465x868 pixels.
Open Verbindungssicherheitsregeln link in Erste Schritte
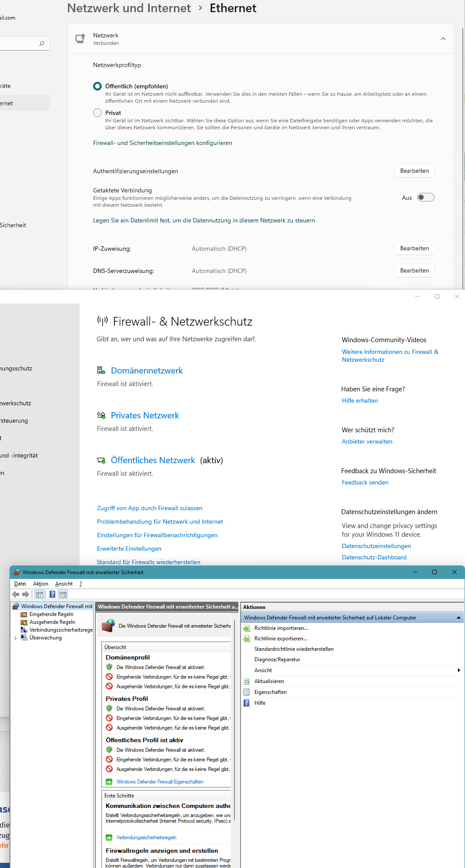pos(146,838)
